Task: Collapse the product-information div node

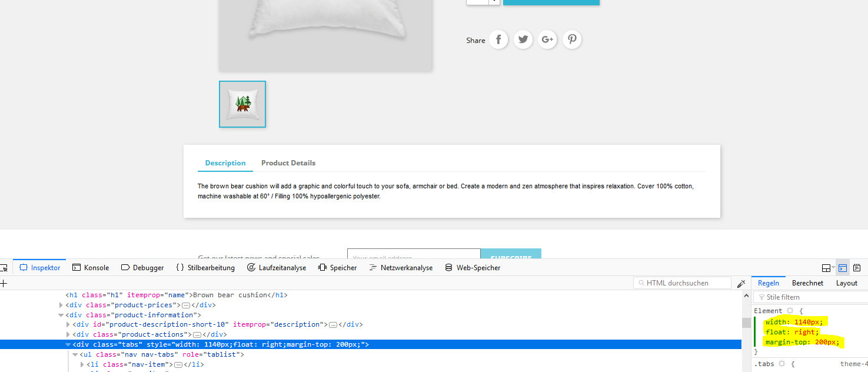Action: (x=61, y=315)
